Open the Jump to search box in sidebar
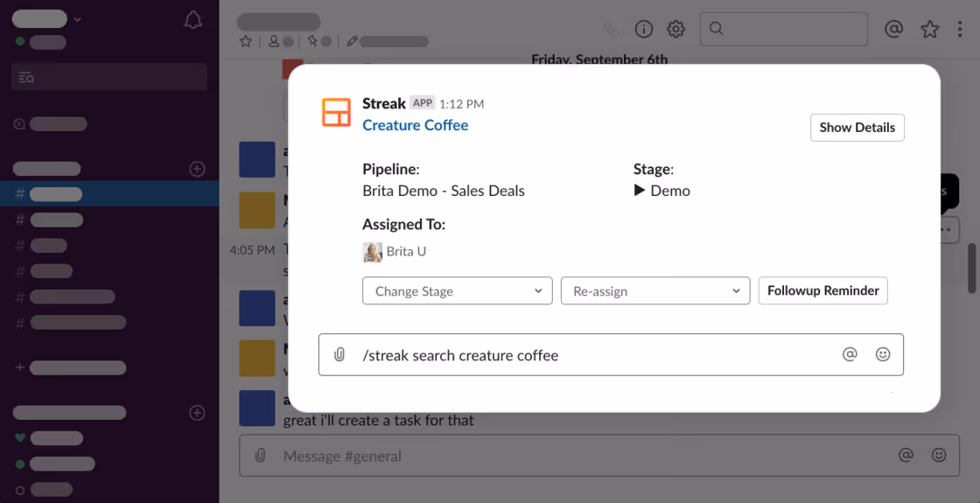The image size is (980, 503). pos(109,78)
